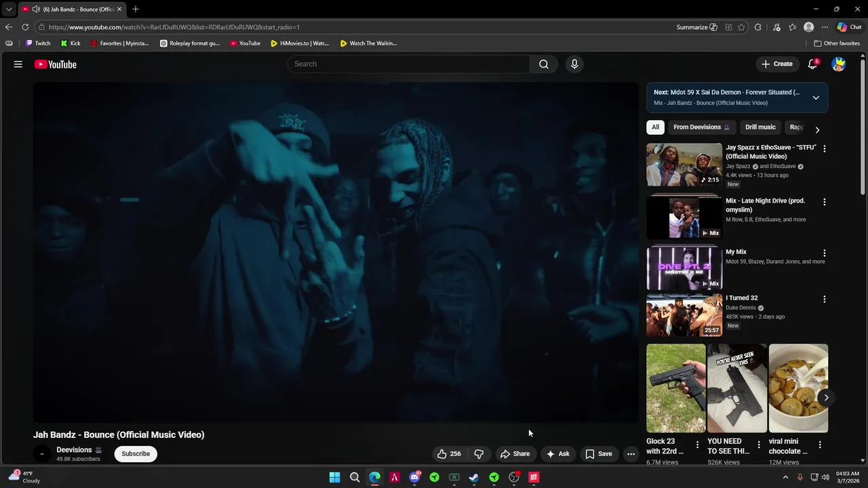The height and width of the screenshot is (488, 868).
Task: Open the YouTube guide hamburger menu
Action: coord(18,64)
